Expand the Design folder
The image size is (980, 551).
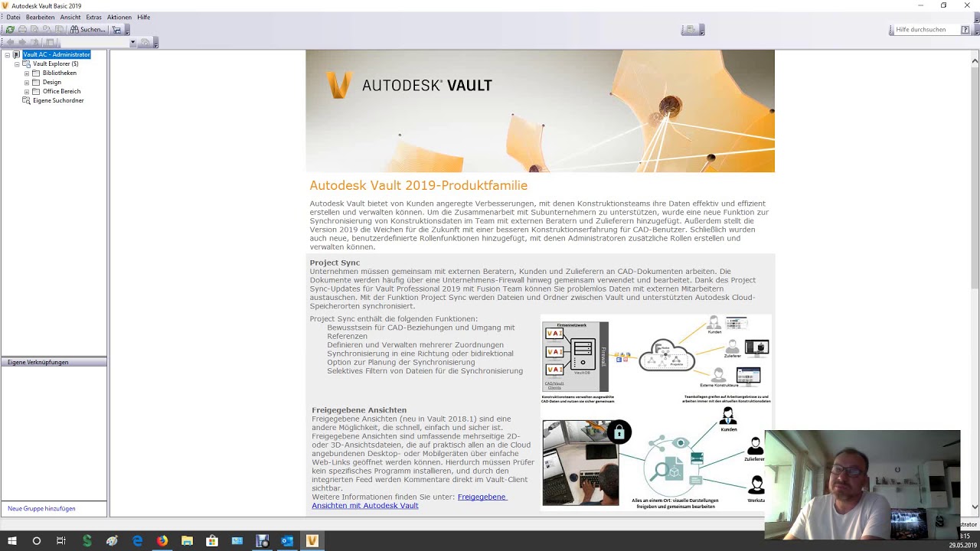point(27,83)
